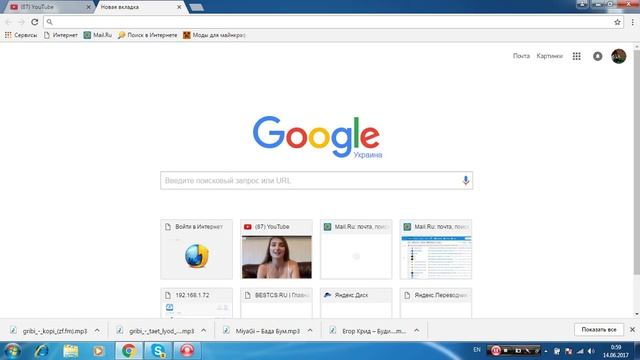Open the red recorder app on taskbar
Screen dimensions: 640x360
click(187, 351)
